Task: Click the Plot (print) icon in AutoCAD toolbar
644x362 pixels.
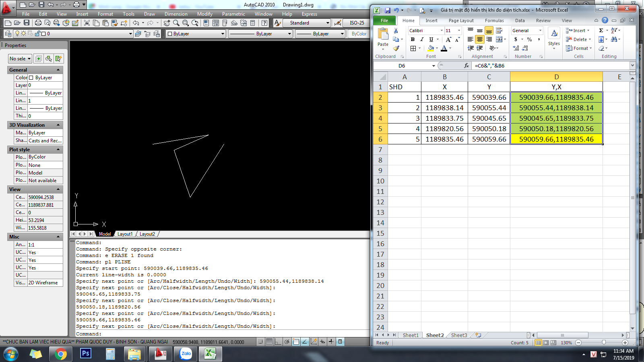Action: coord(38,23)
